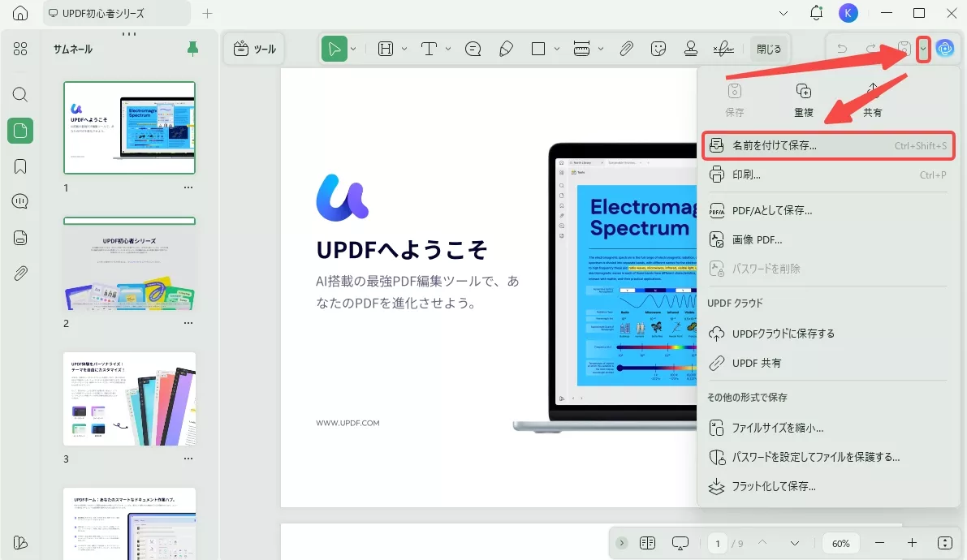Select the attachment paperclip tool in the toolbar
967x560 pixels.
pos(626,49)
